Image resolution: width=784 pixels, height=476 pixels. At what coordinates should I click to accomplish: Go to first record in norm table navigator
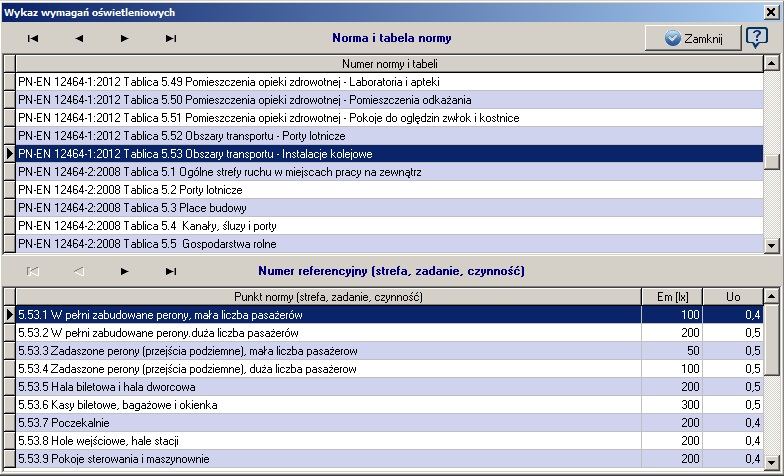tap(33, 38)
